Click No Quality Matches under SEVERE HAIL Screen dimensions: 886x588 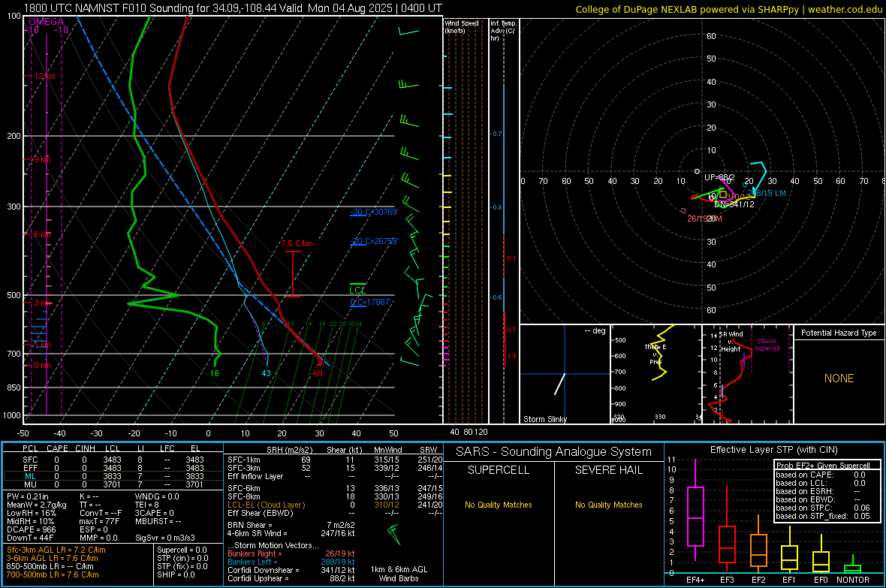point(608,505)
